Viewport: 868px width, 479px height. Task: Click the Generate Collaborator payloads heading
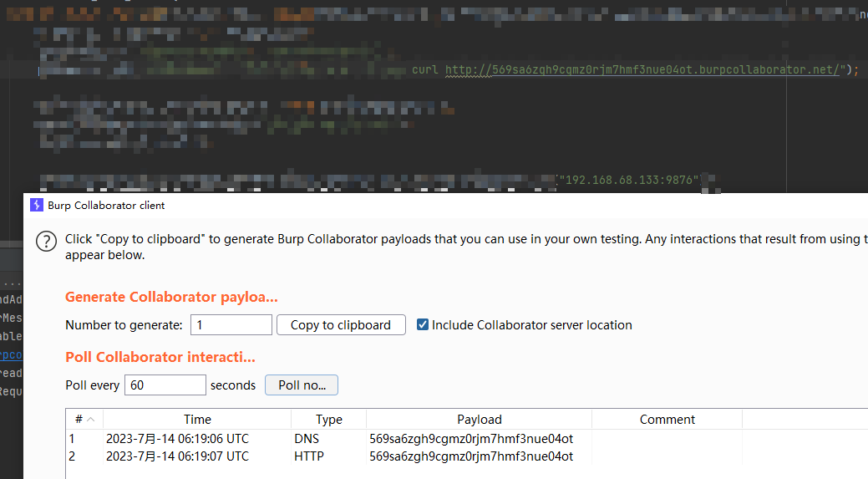pyautogui.click(x=171, y=297)
